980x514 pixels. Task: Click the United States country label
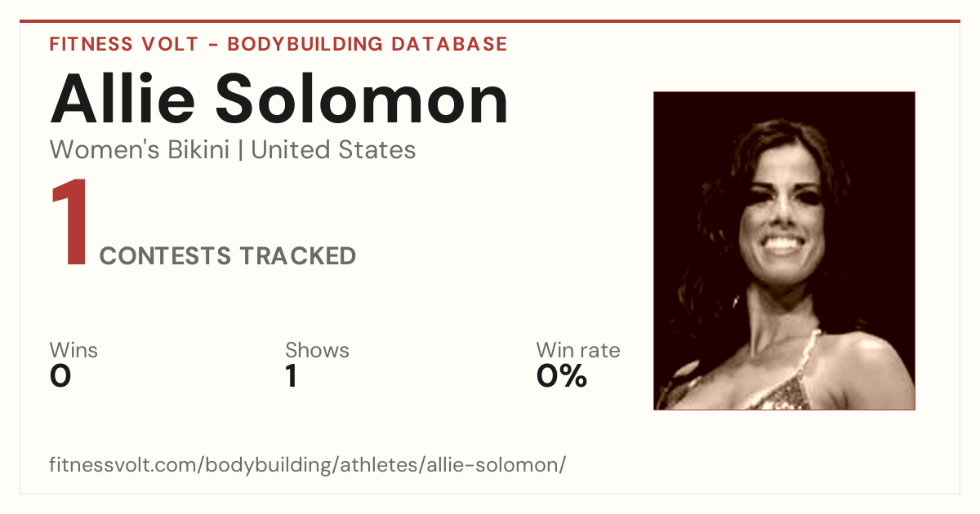coord(333,150)
